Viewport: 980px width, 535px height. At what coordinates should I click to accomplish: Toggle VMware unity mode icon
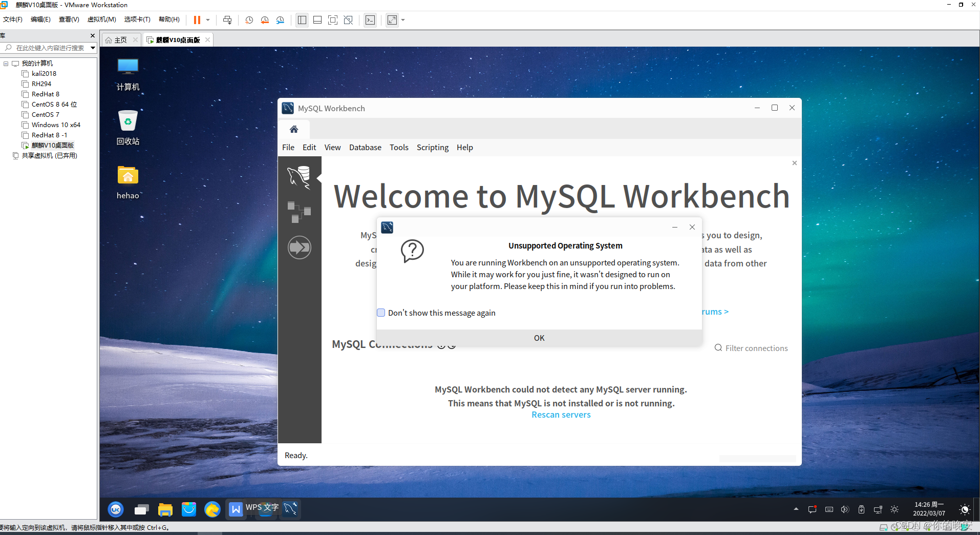(x=348, y=20)
